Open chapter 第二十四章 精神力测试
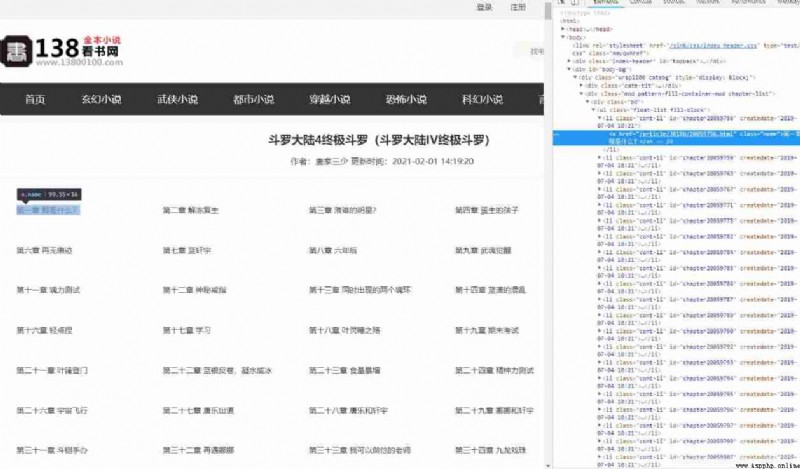The image size is (800, 469). (x=494, y=371)
